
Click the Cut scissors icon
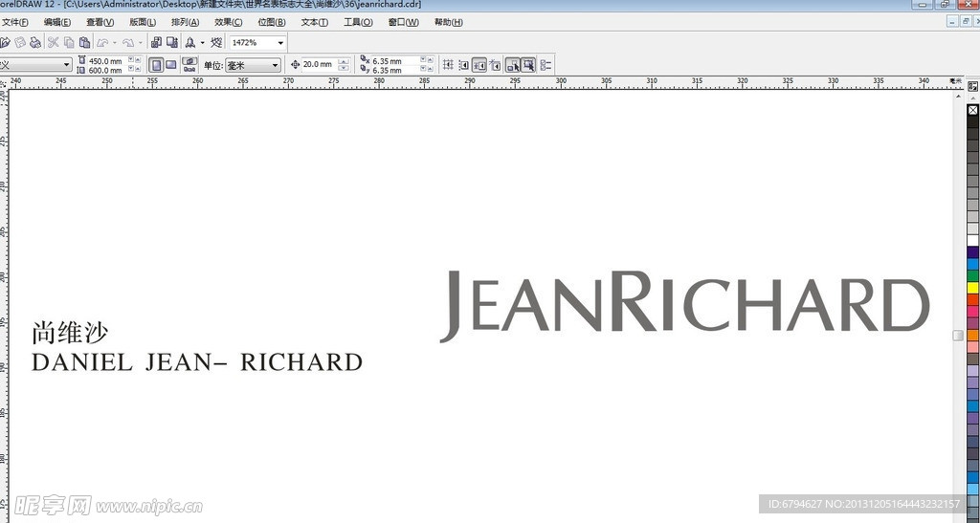point(54,42)
